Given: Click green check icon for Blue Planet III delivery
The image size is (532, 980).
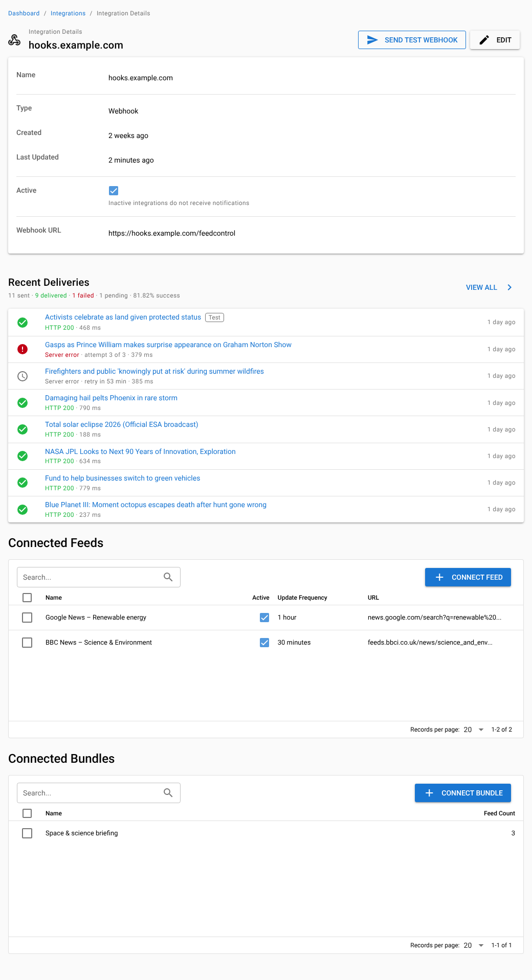Looking at the screenshot, I should pyautogui.click(x=23, y=510).
